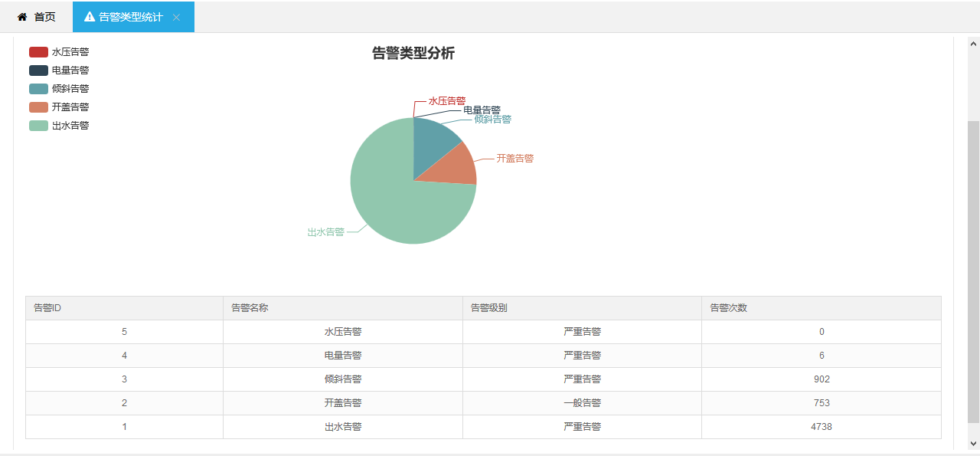Click the 告警次数 column header
This screenshot has width=980, height=456.
tap(728, 308)
